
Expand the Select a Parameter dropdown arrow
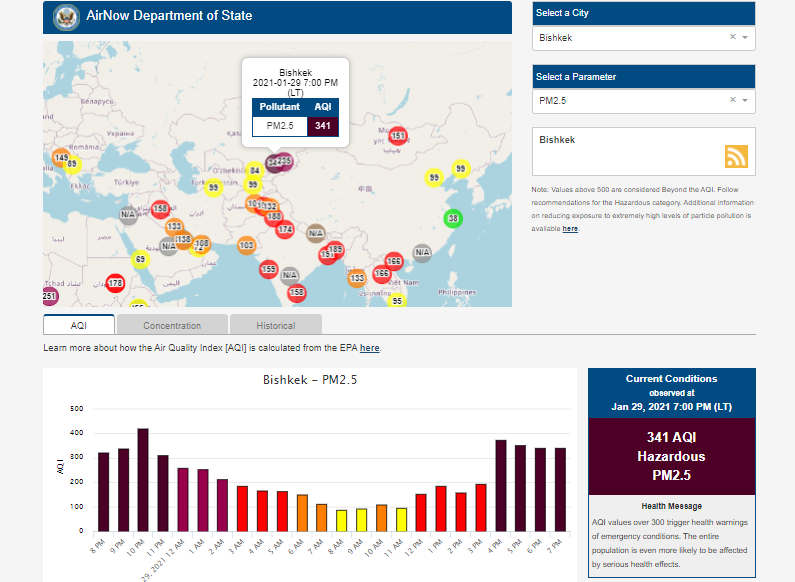tap(745, 101)
